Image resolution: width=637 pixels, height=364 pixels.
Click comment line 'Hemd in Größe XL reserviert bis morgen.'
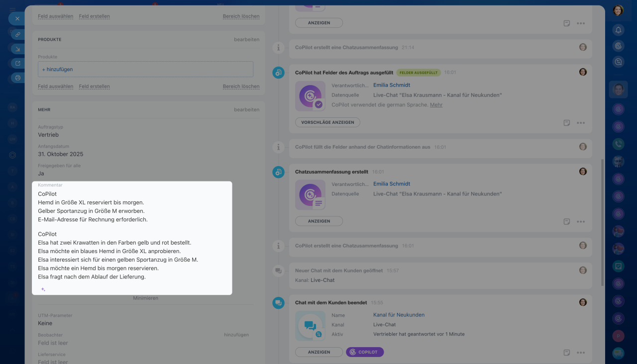[91, 202]
